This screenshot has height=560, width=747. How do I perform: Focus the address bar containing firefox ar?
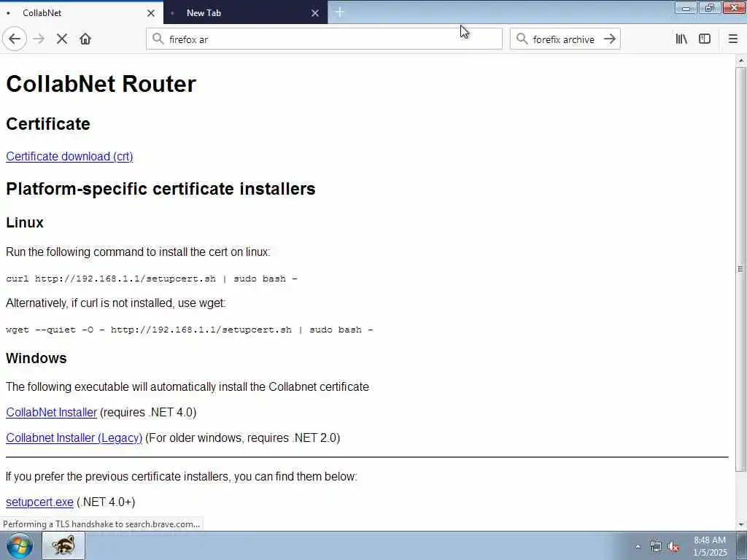click(x=324, y=39)
